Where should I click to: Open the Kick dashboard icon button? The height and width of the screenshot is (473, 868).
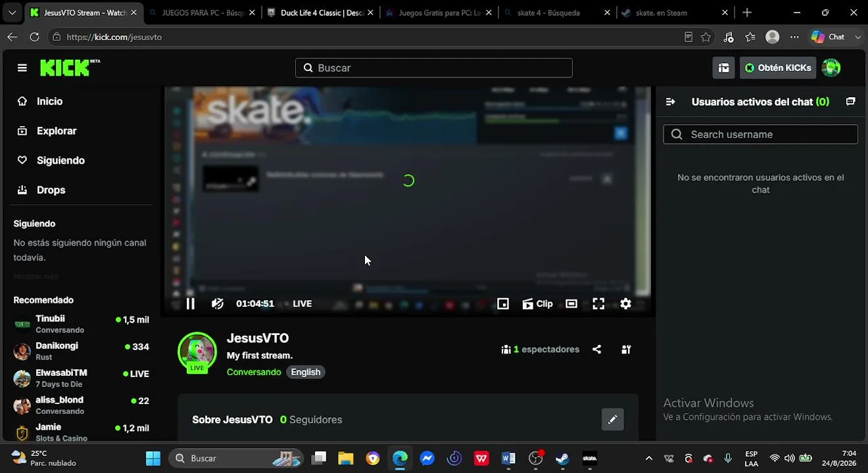click(724, 68)
